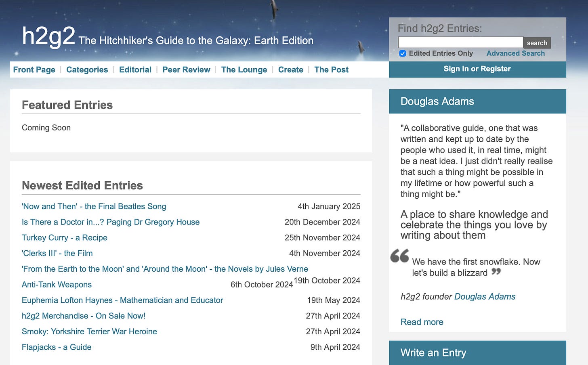Click the Newest Edited Entries heading
Image resolution: width=588 pixels, height=365 pixels.
82,185
